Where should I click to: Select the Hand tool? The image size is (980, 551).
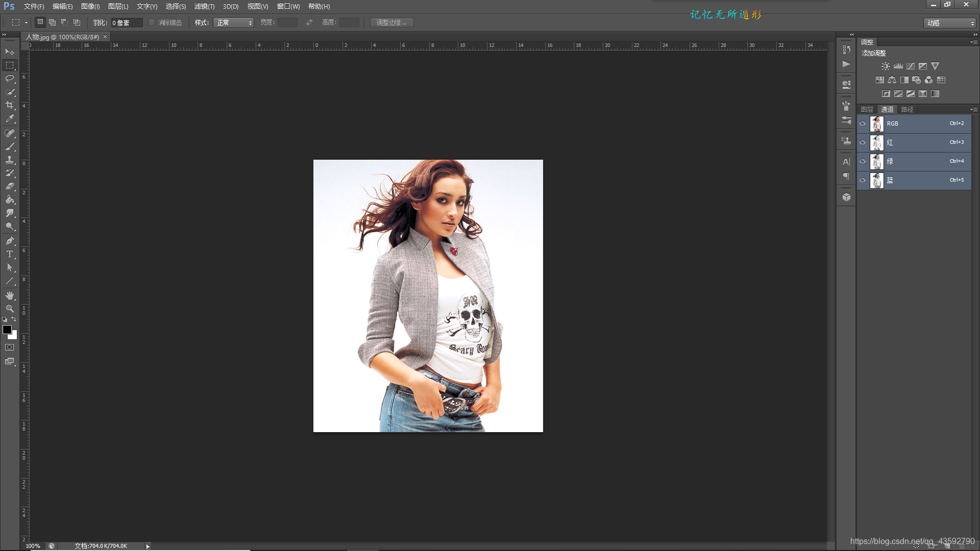(x=10, y=295)
